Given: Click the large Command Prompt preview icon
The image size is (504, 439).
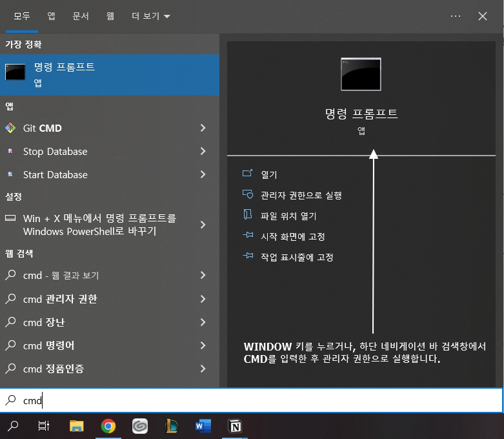Looking at the screenshot, I should point(361,74).
